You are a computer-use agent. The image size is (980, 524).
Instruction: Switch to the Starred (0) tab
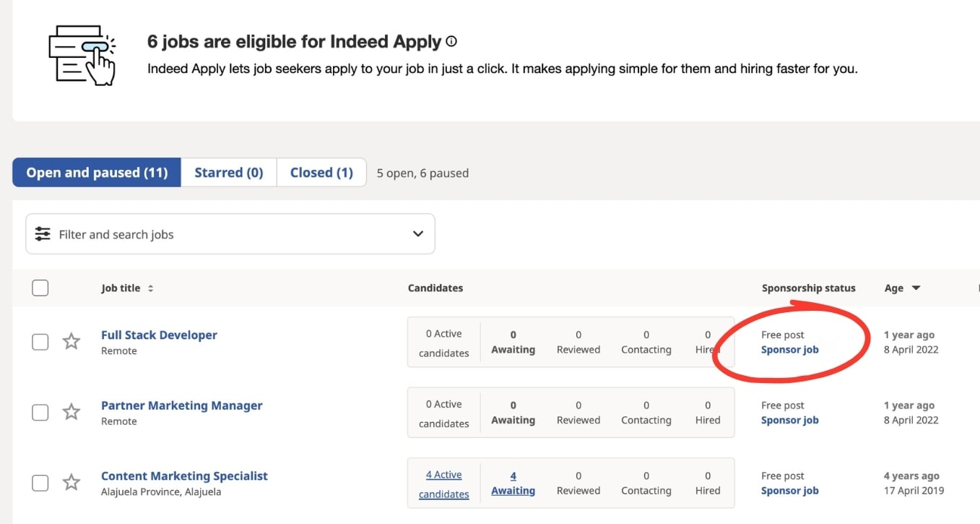[229, 173]
